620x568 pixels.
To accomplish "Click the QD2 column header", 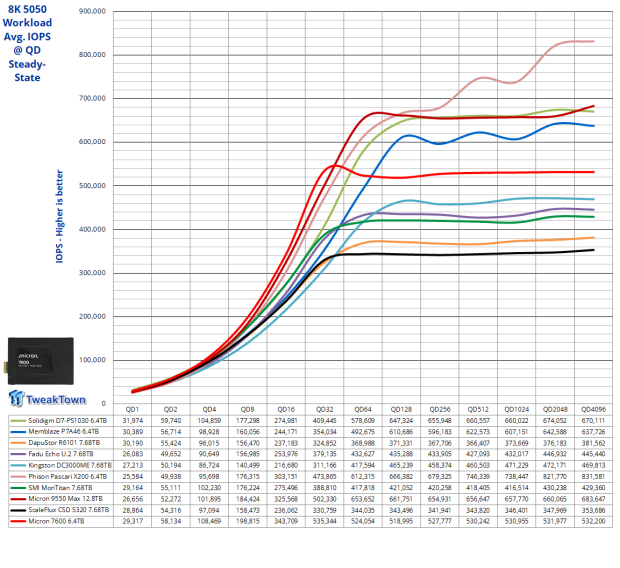I will 170,409.
